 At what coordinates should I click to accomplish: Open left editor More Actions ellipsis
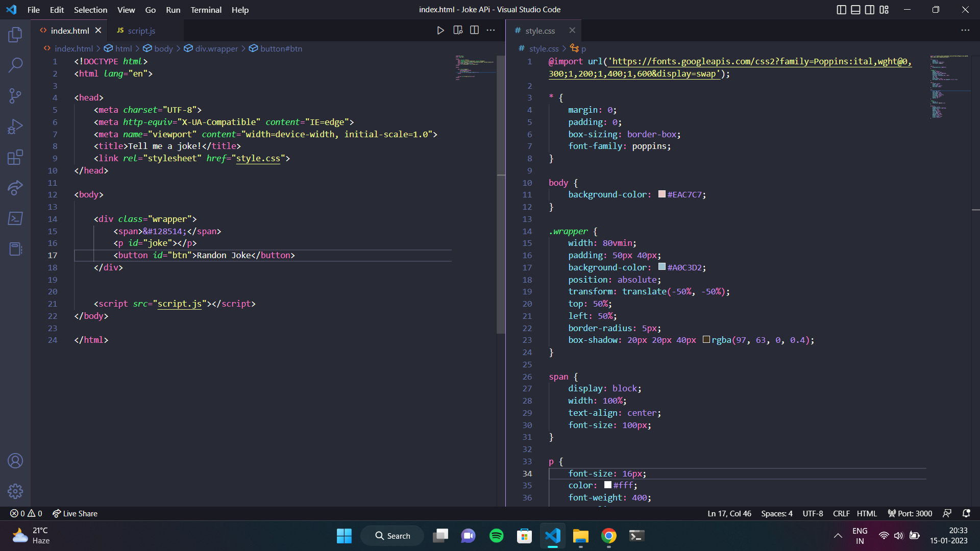pyautogui.click(x=491, y=31)
